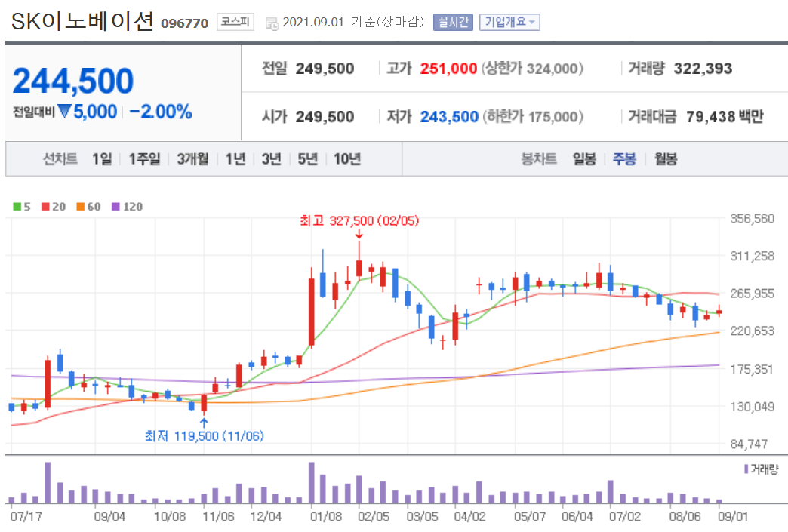Click the purple 120-period moving average swatch

click(115, 207)
